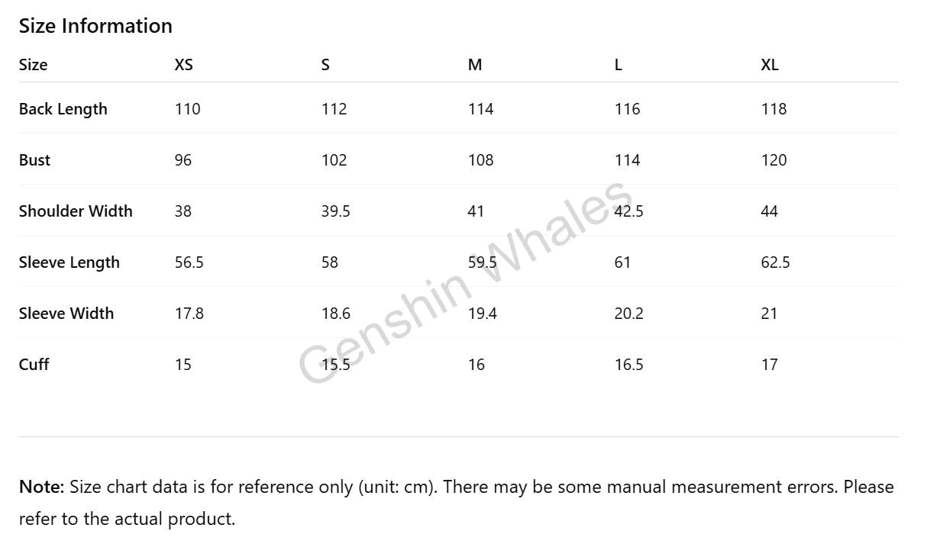Click the Bust row label
The height and width of the screenshot is (560, 927).
34,160
